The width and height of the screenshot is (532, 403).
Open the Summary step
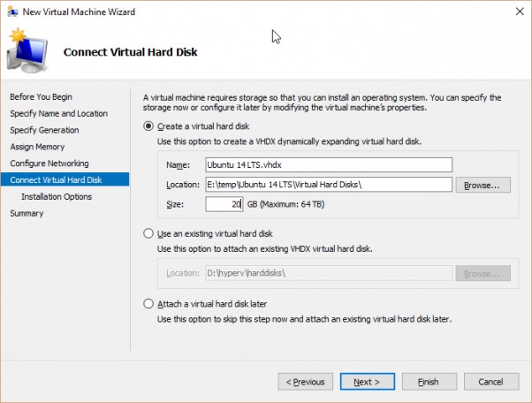[27, 213]
